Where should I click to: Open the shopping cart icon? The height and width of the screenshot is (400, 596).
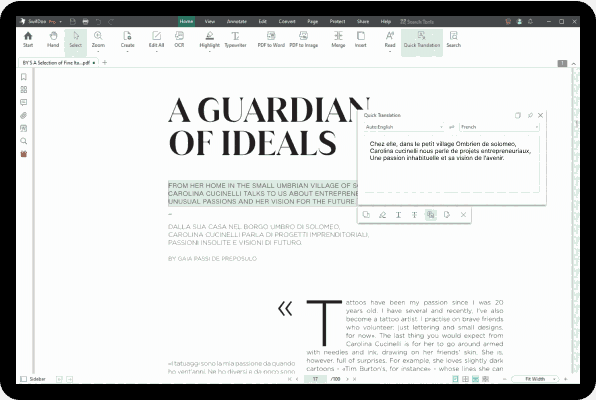508,22
